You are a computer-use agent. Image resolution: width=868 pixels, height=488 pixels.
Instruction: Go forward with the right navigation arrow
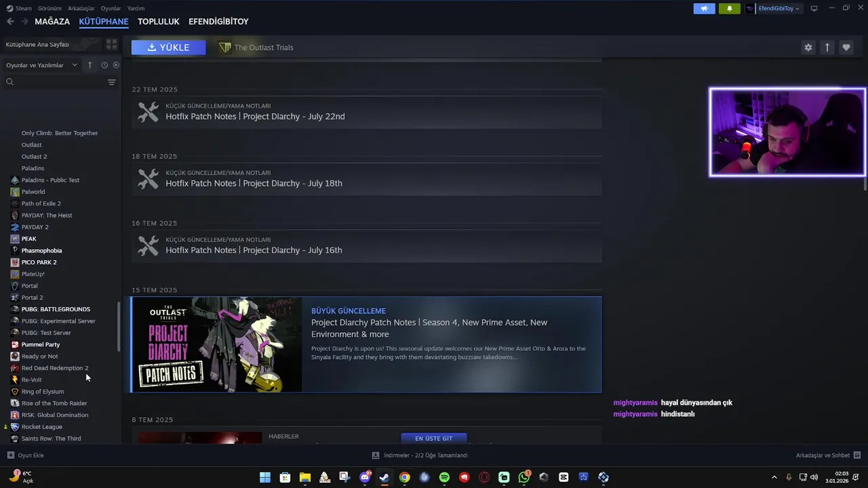tap(24, 22)
